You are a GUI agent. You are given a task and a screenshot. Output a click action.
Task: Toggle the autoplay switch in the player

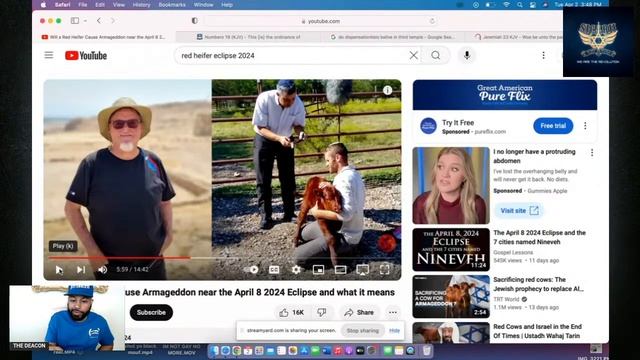click(252, 269)
